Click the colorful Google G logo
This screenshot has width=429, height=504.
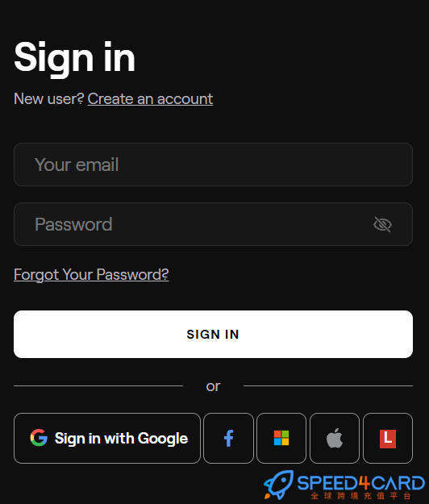click(39, 438)
